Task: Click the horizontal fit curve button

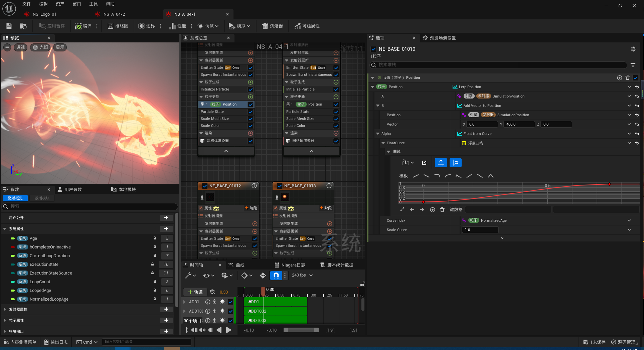Action: [441, 163]
